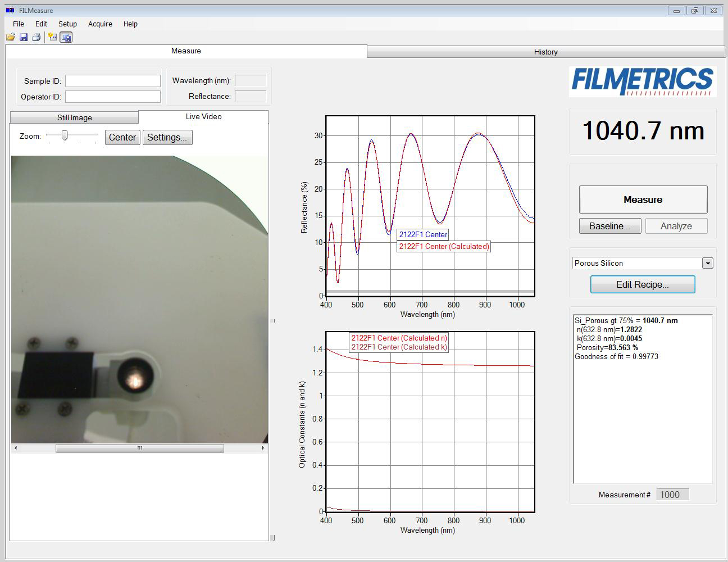This screenshot has width=728, height=562.
Task: Open the File menu
Action: tap(19, 24)
